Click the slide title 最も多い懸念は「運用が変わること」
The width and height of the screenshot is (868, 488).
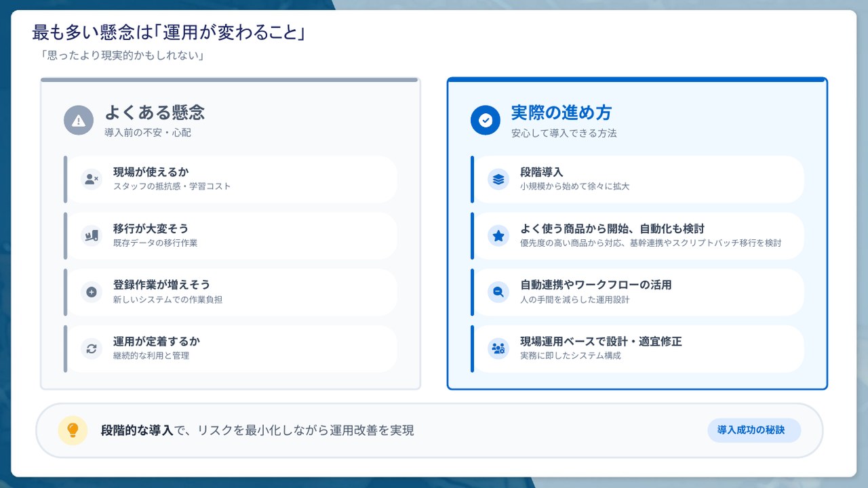pyautogui.click(x=169, y=33)
